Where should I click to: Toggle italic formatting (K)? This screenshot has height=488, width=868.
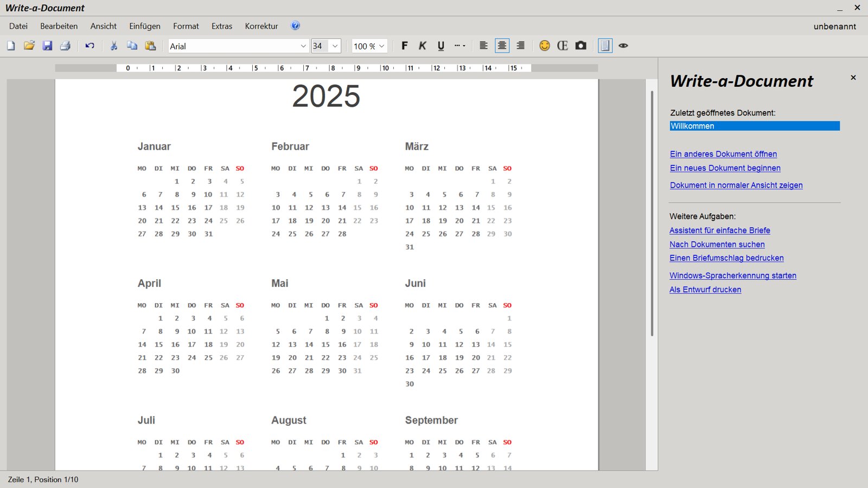click(423, 46)
